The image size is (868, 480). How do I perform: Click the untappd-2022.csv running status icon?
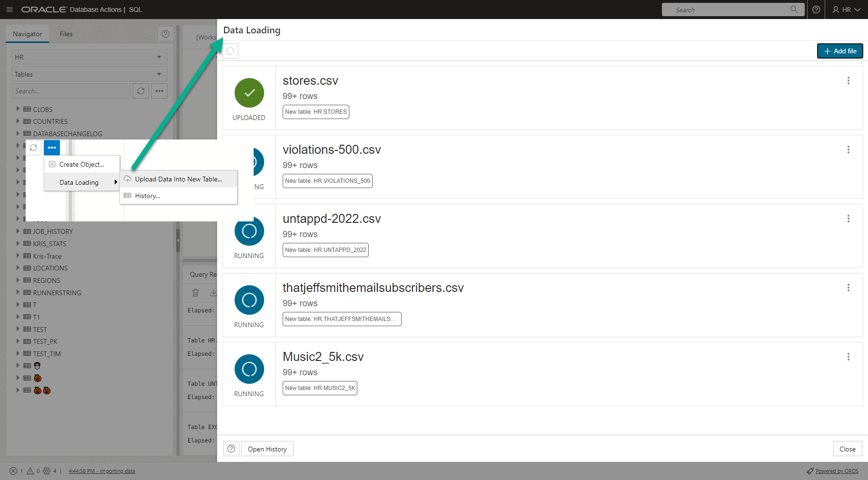249,231
